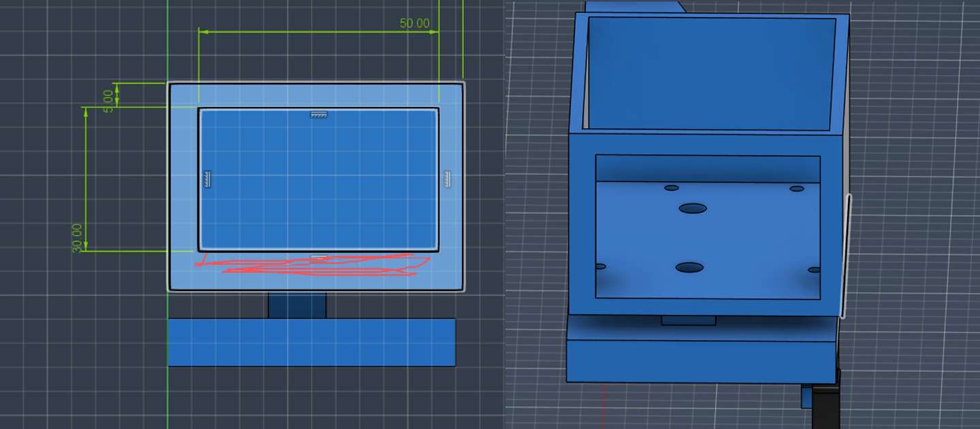This screenshot has width=980, height=429.
Task: Select the 50.00 width dimension
Action: 414,23
